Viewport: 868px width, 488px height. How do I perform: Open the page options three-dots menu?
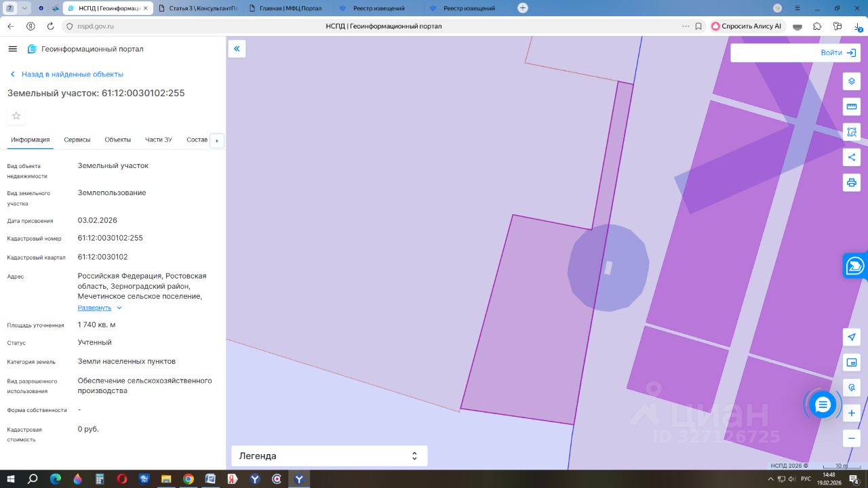pos(686,26)
